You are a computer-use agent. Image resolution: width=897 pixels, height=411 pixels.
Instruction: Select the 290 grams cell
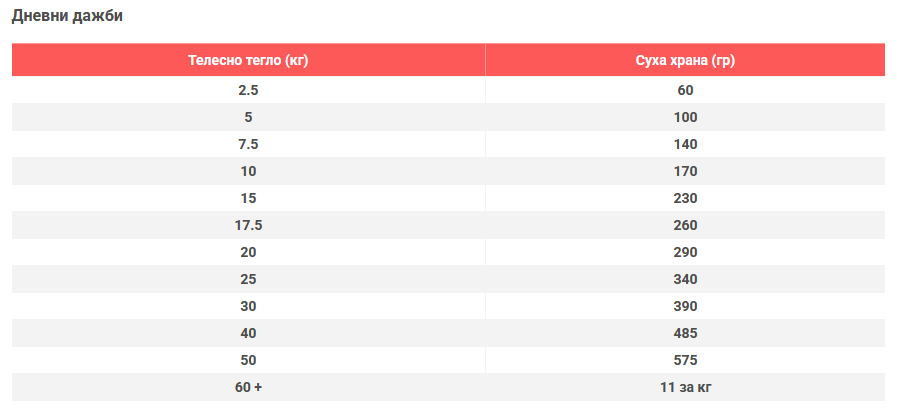click(x=685, y=252)
